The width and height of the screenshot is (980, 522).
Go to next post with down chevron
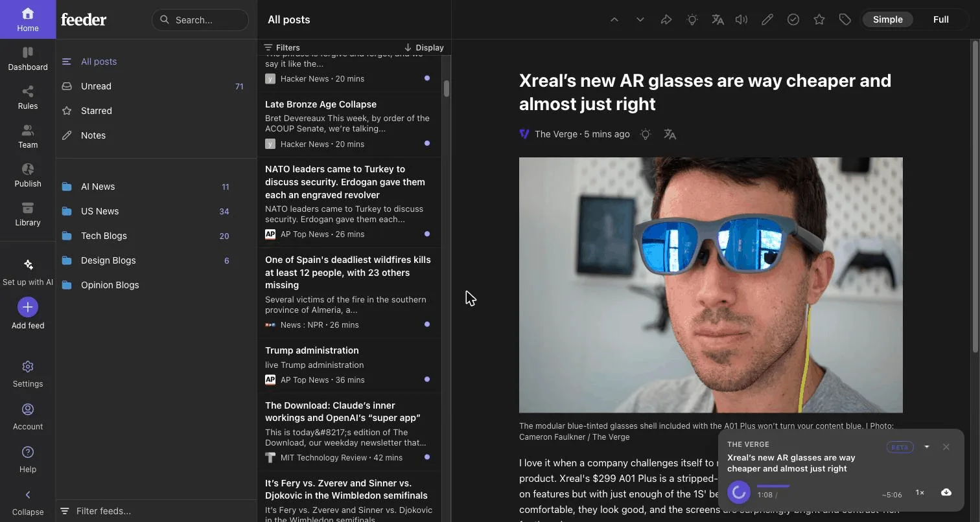[x=640, y=19]
